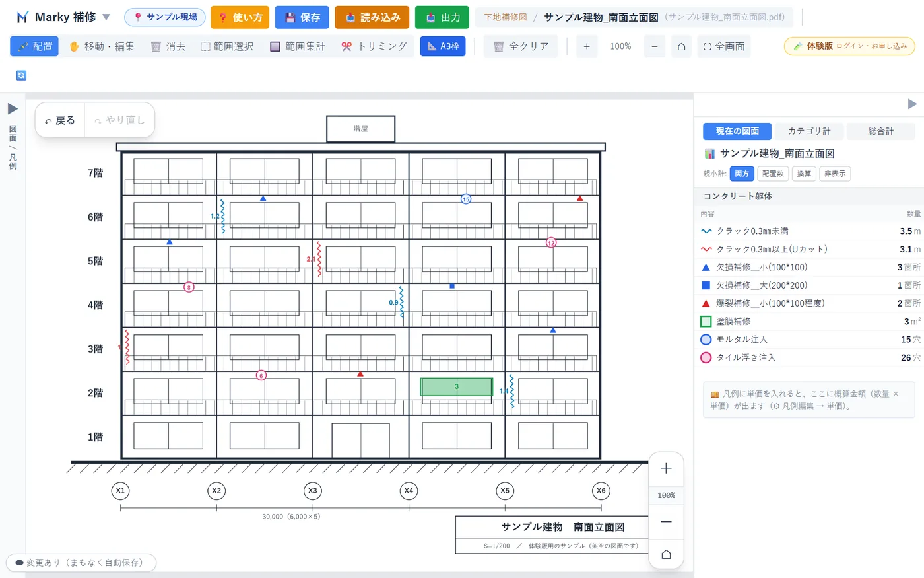
Task: Redo with the やり直し button
Action: coord(119,120)
